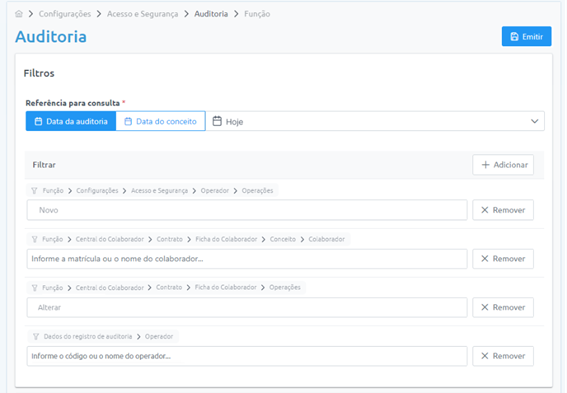The height and width of the screenshot is (393, 567).
Task: Click the filter field containing Alterar
Action: tap(247, 307)
